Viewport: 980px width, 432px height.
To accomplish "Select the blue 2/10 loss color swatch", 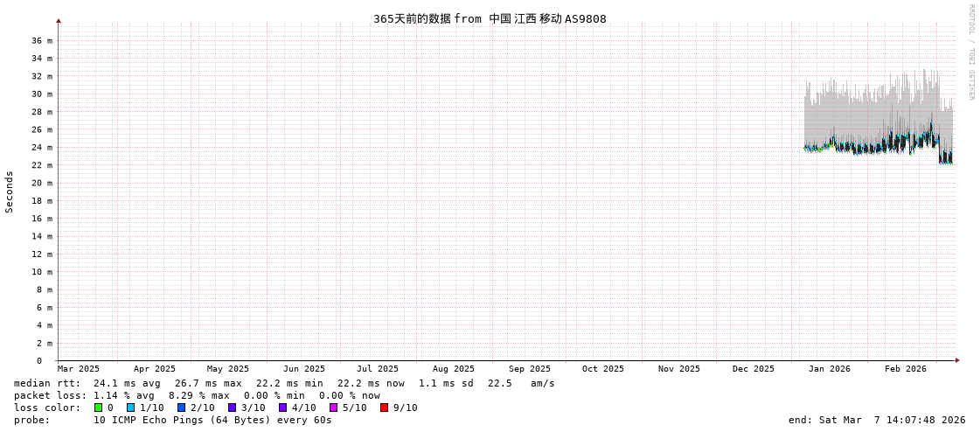I will click(x=181, y=408).
